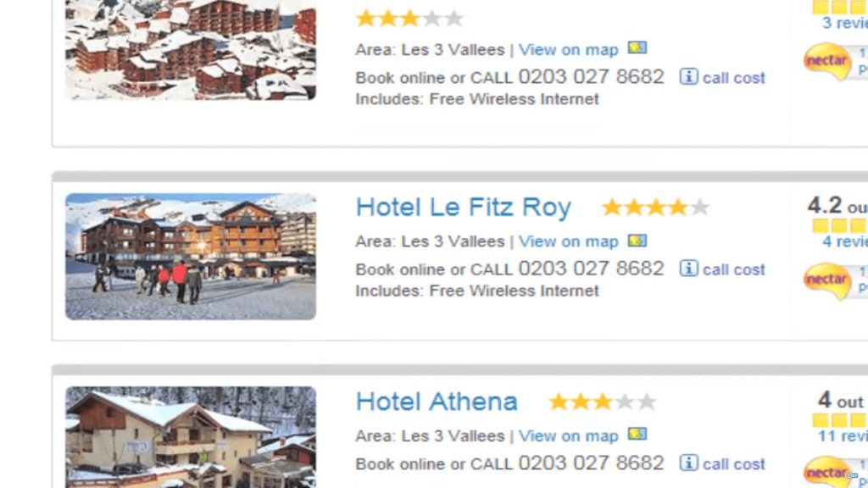Image resolution: width=868 pixels, height=488 pixels.
Task: View Hotel Le Fitz Roy on map
Action: click(569, 241)
